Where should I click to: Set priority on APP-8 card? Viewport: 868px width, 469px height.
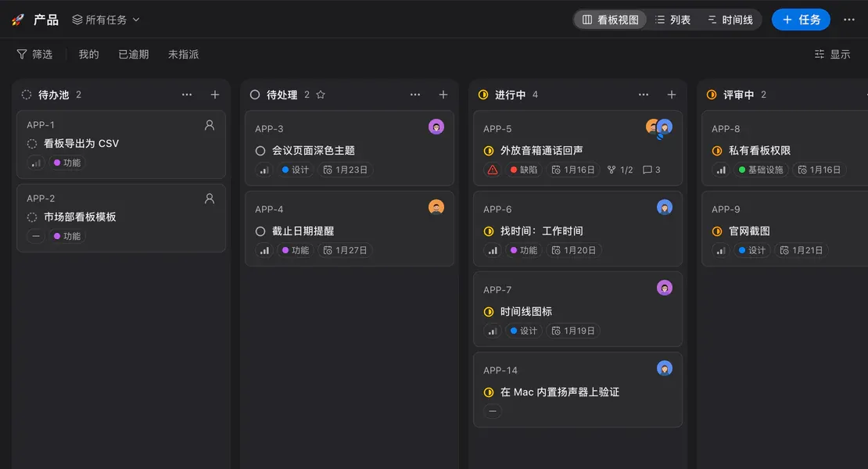[x=720, y=170]
